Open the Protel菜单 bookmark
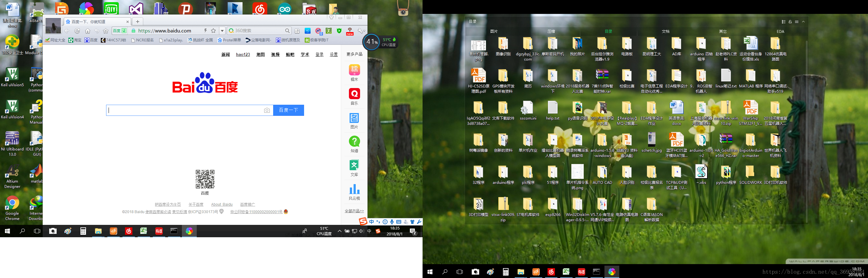868x278 pixels. coord(230,40)
